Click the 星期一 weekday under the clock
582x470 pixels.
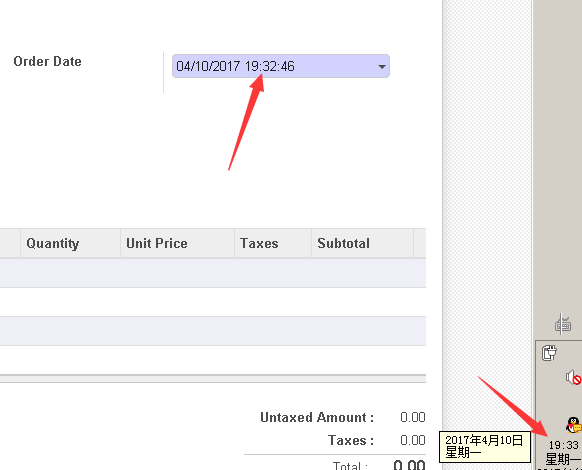coord(563,459)
